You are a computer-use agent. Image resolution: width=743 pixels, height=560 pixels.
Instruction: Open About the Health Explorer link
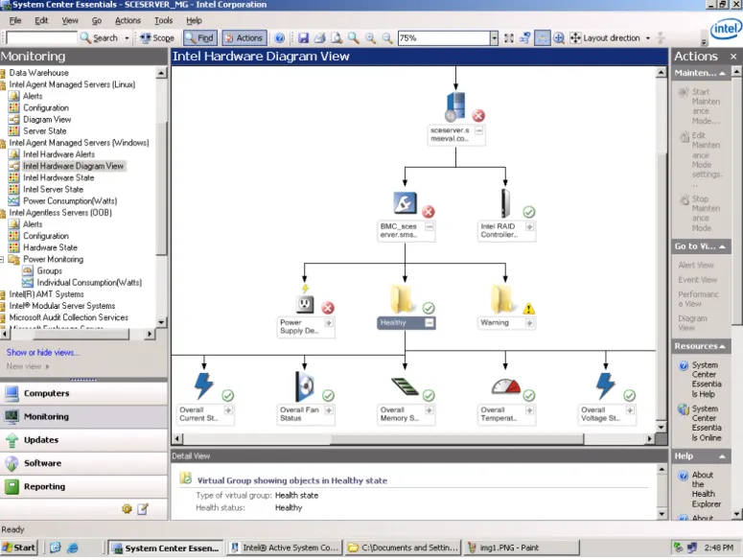[x=706, y=489]
